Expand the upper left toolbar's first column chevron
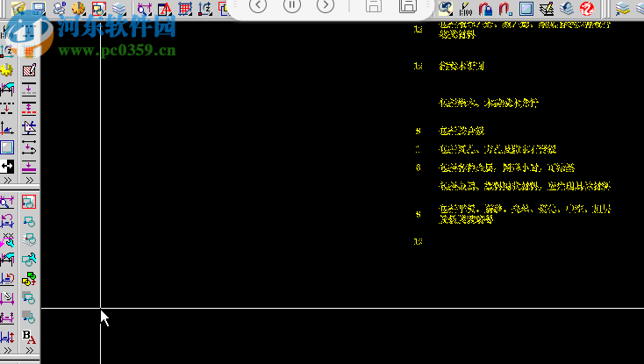The height and width of the screenshot is (364, 644). coord(7,180)
